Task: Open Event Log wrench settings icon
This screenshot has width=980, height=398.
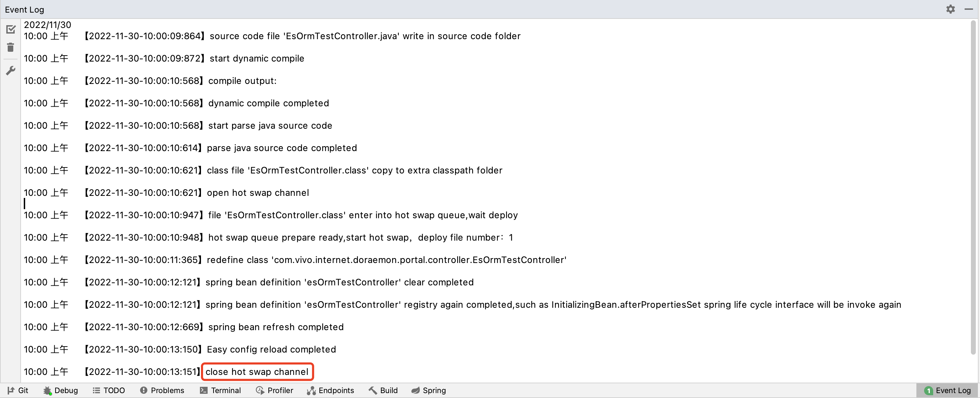Action: click(x=10, y=70)
